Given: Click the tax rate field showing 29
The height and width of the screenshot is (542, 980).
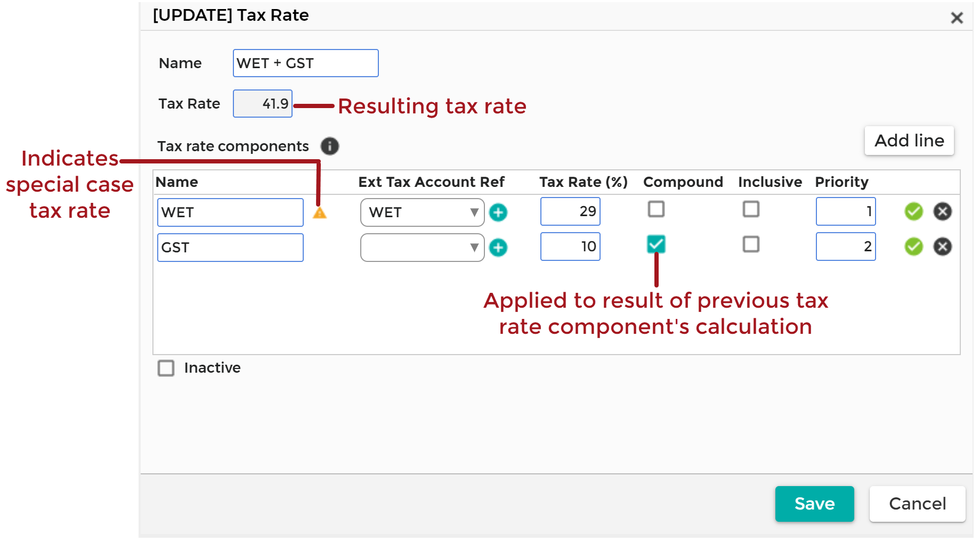Looking at the screenshot, I should pyautogui.click(x=570, y=211).
